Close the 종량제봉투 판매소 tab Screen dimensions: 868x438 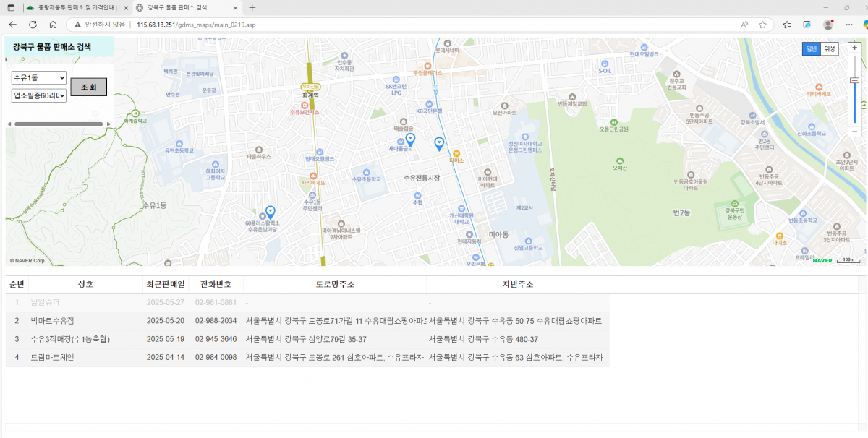127,7
